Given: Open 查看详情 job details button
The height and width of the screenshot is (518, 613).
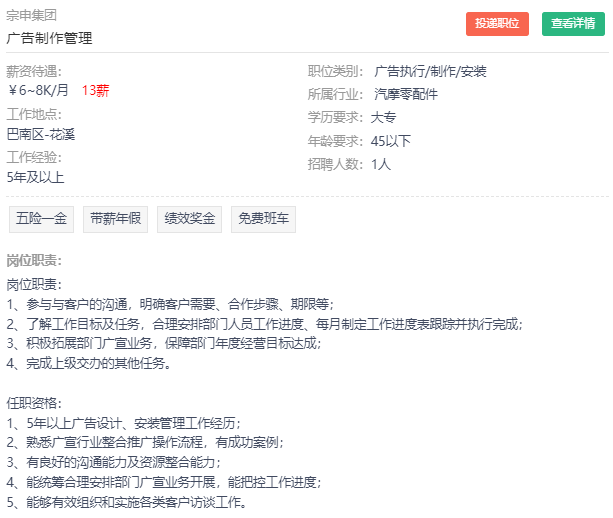Looking at the screenshot, I should point(573,24).
